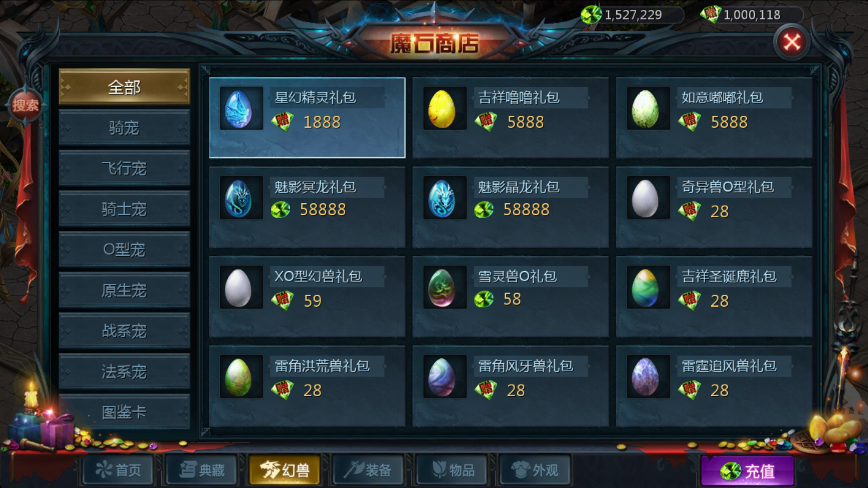
Task: Click the round 搜索 search button
Action: tap(25, 105)
